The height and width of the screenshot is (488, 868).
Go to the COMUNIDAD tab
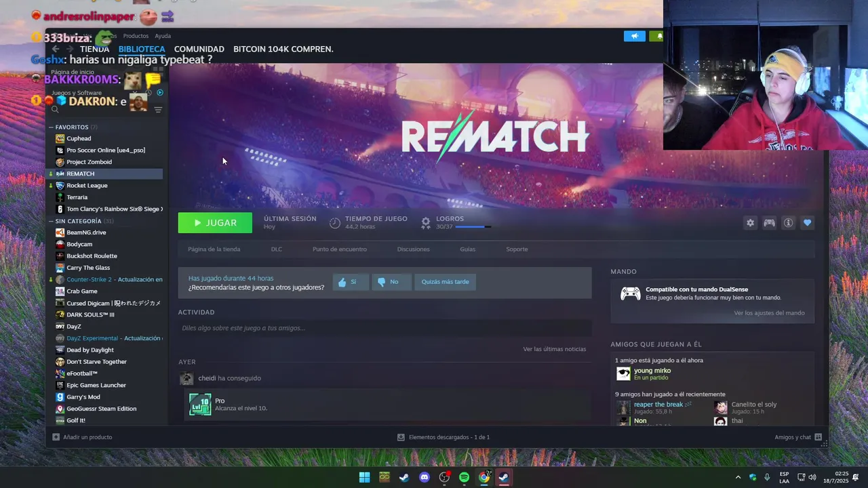click(199, 49)
